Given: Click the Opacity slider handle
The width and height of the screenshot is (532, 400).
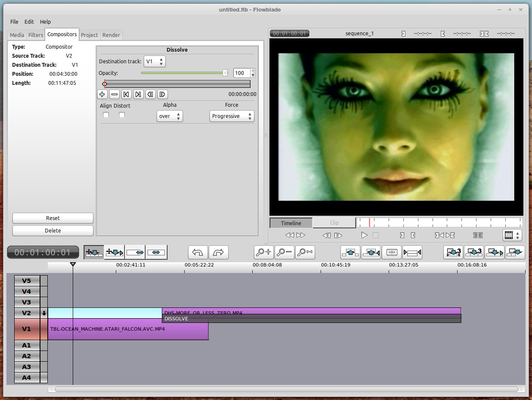Looking at the screenshot, I should (x=225, y=73).
